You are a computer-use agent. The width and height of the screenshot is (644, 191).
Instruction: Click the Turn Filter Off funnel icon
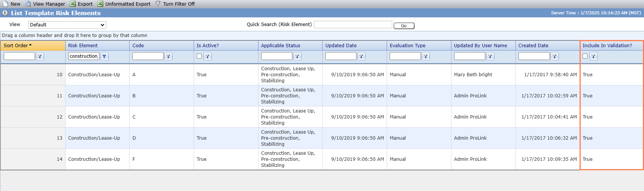tap(158, 4)
